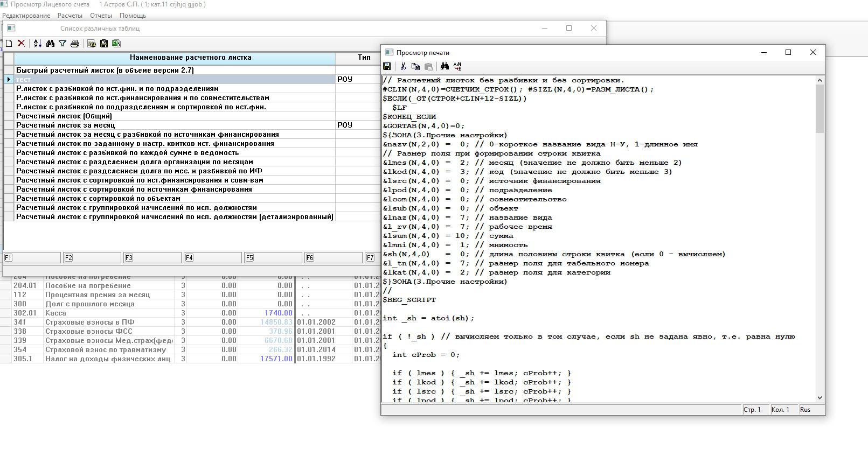Click the Excel export icon
Screen dimensions: 868x449
pos(116,44)
